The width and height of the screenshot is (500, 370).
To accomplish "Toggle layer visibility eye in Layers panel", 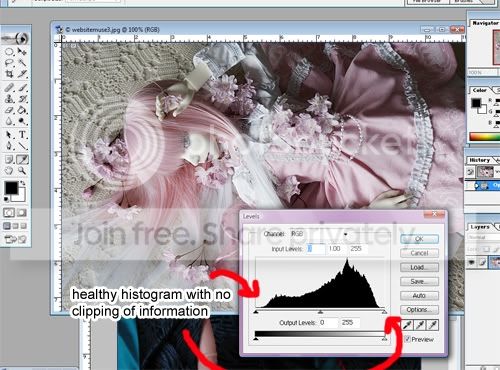I will tap(471, 263).
